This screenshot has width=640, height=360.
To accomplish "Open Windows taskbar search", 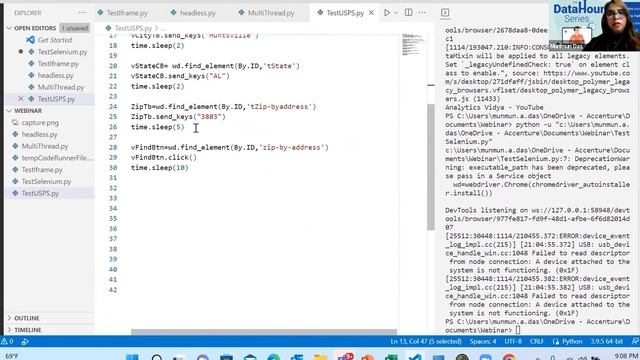I will tap(157, 358).
